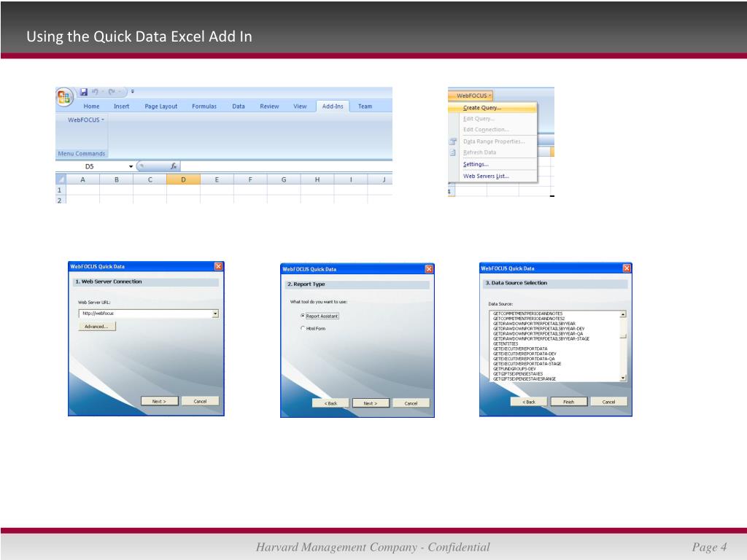
Task: Go to the Formulas tab
Action: (x=204, y=106)
